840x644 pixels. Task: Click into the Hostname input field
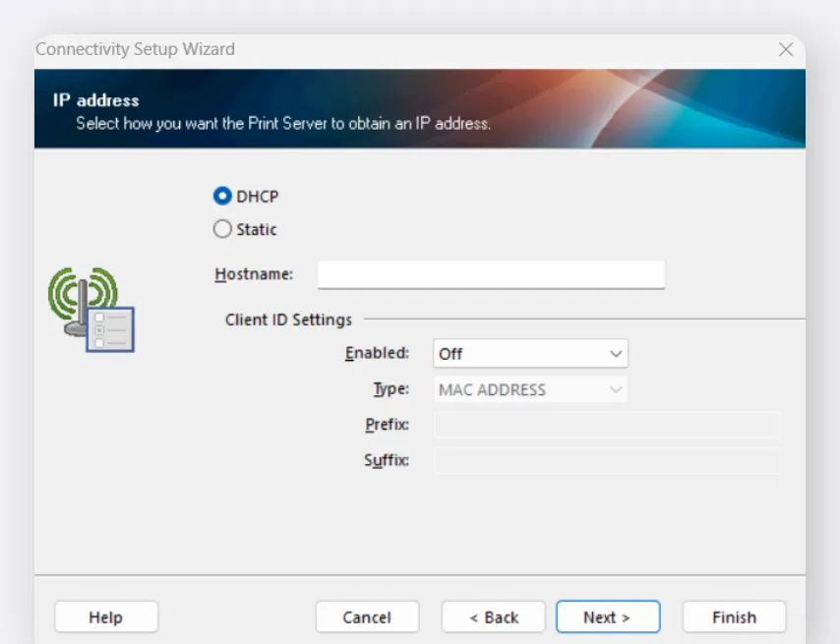(x=491, y=274)
